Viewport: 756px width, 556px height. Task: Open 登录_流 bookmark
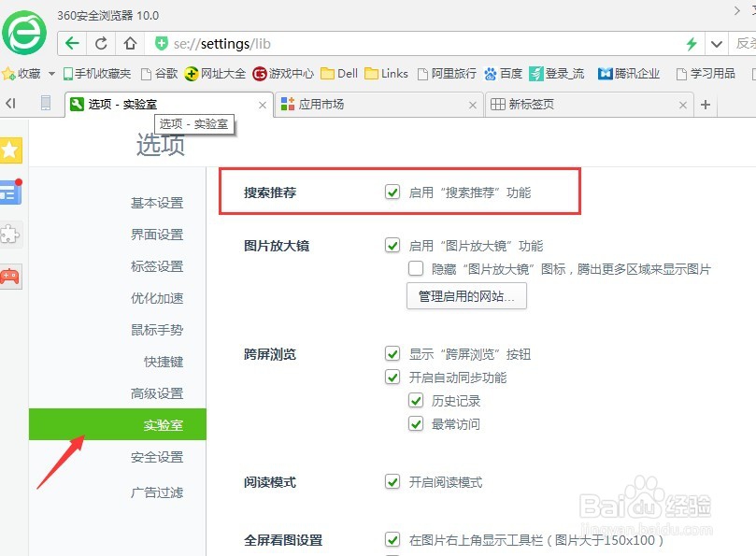[556, 74]
